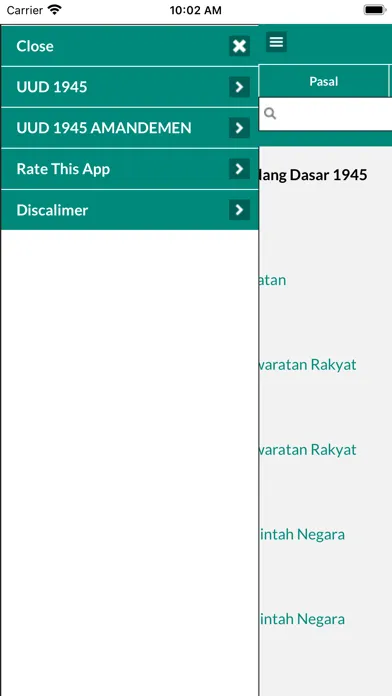Tap the Discalimer chevron arrow

[239, 210]
